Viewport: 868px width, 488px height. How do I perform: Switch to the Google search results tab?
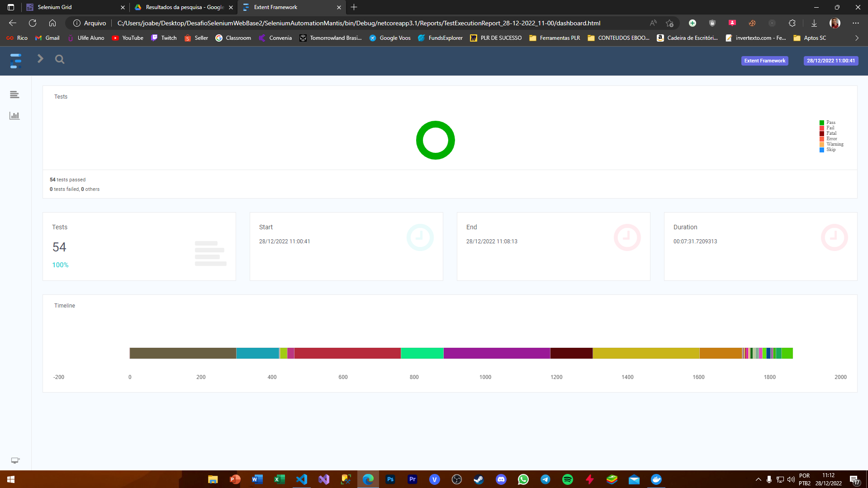[181, 7]
